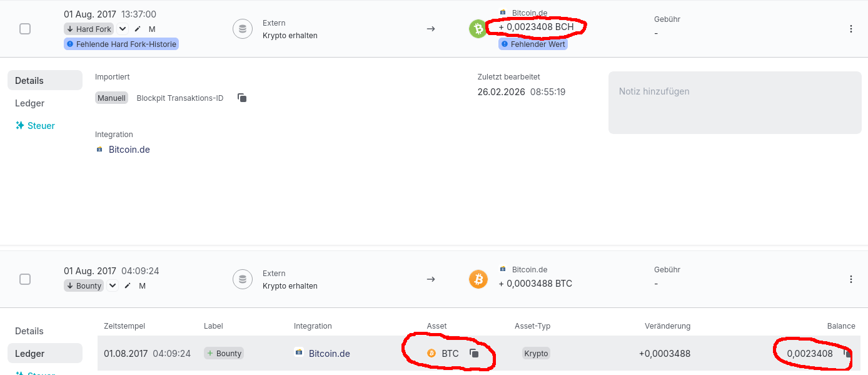
Task: Expand the Bounty label dropdown
Action: (113, 285)
